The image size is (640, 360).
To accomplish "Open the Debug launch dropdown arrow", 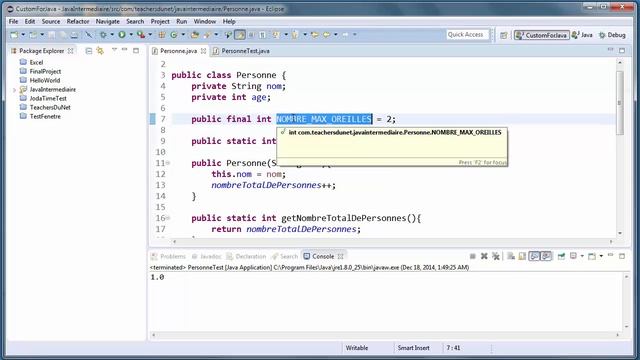I will [x=112, y=35].
